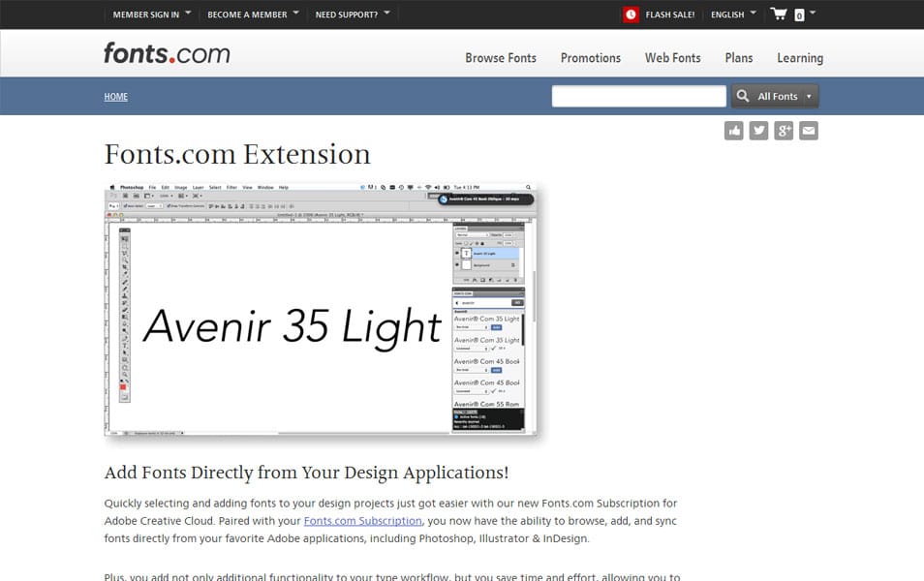Click inside the search input field
Image resolution: width=924 pixels, height=581 pixels.
[x=637, y=96]
